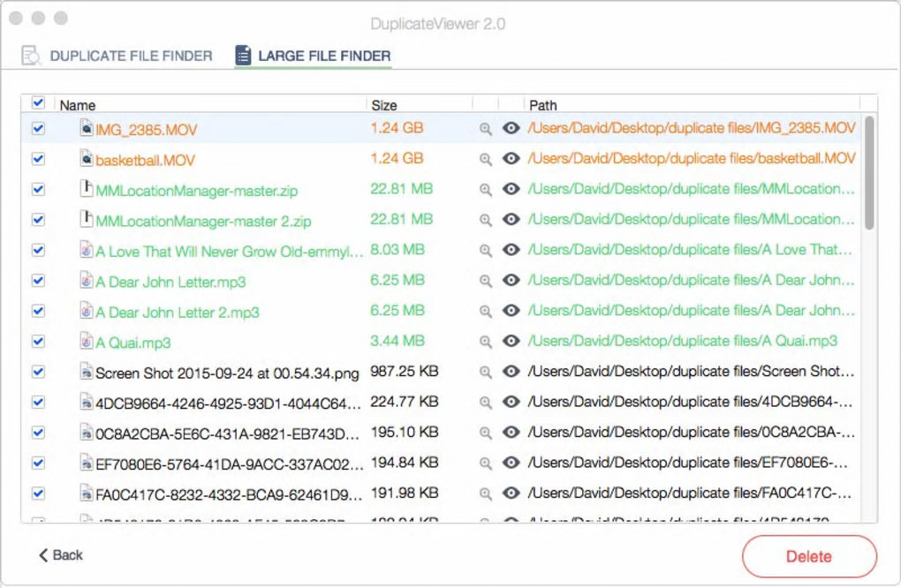Click eye icon for the 4DCB9664 file
Viewport: 901px width, 588px height.
(x=511, y=402)
